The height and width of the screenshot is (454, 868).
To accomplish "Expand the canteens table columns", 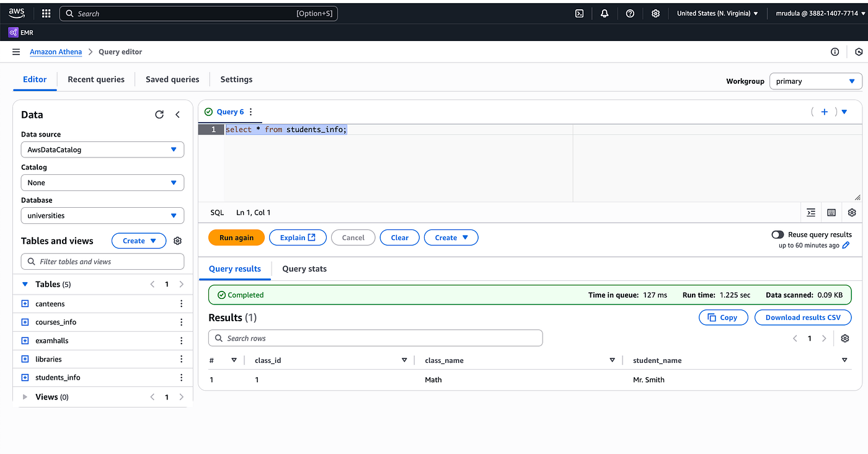I will point(25,304).
